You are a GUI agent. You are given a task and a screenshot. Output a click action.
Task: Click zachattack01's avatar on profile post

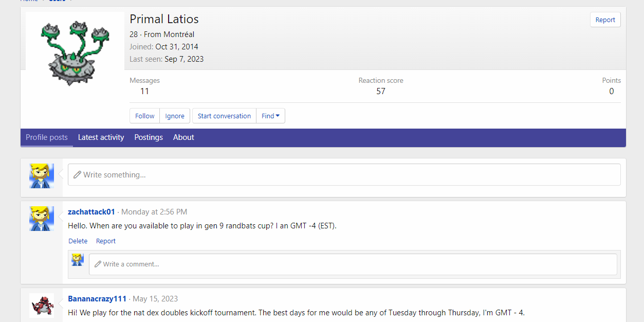42,219
